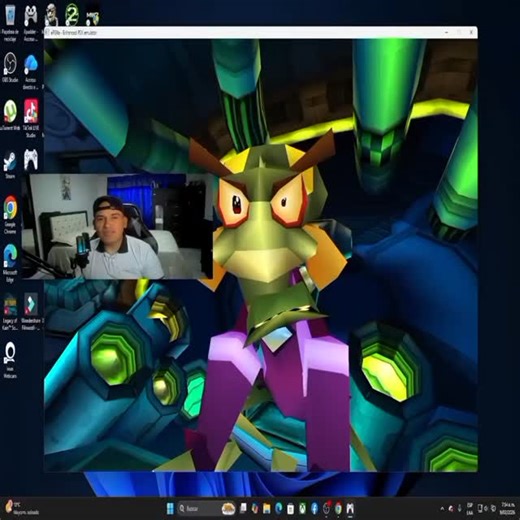Open the Copilot icon on the taskbar
This screenshot has height=520, width=520.
255,509
